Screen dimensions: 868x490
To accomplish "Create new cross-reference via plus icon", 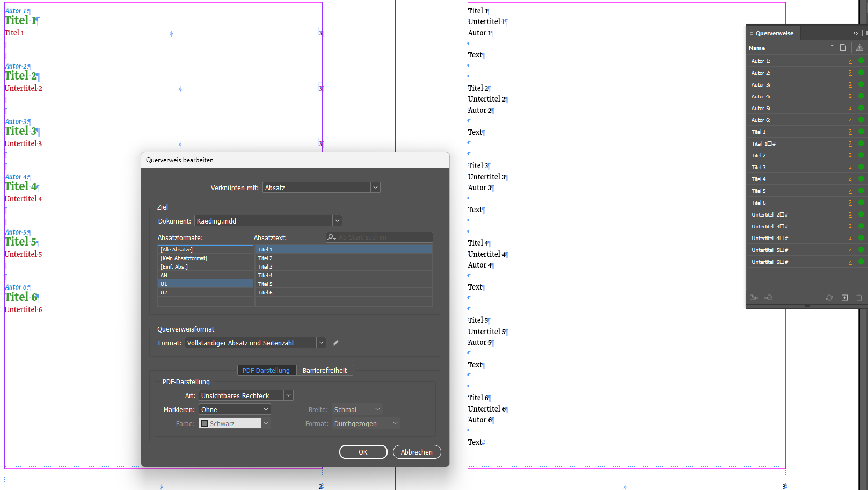I will 844,298.
